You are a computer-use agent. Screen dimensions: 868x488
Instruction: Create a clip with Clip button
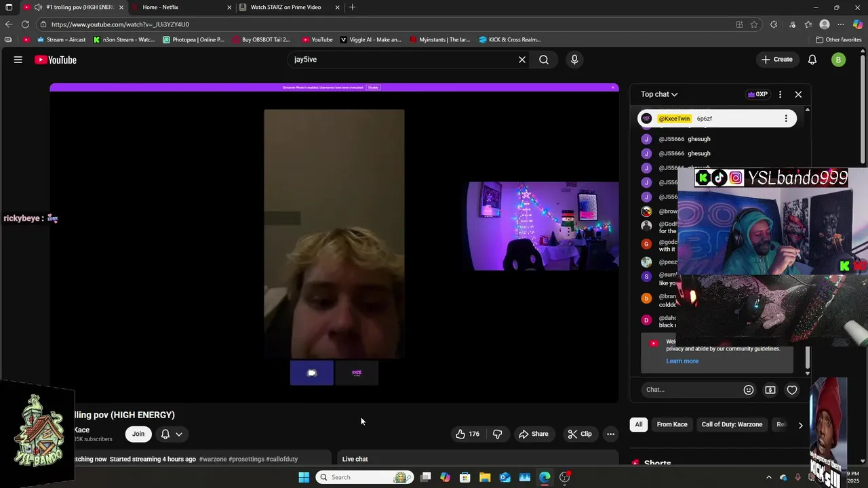pos(580,434)
